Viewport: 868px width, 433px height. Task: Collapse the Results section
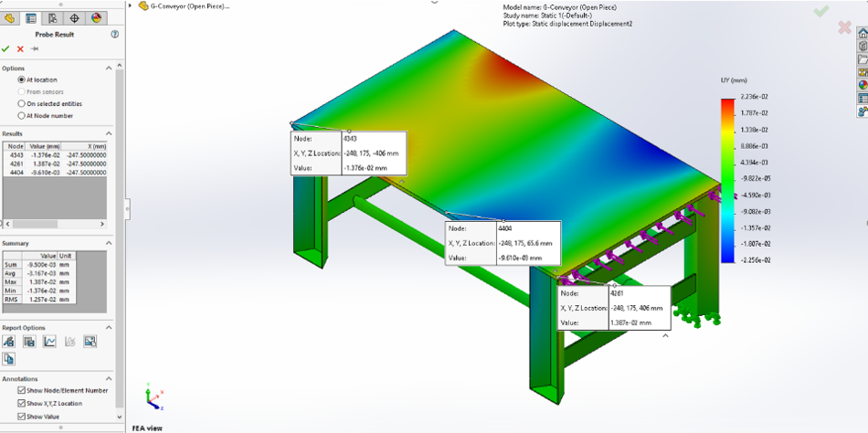point(109,133)
